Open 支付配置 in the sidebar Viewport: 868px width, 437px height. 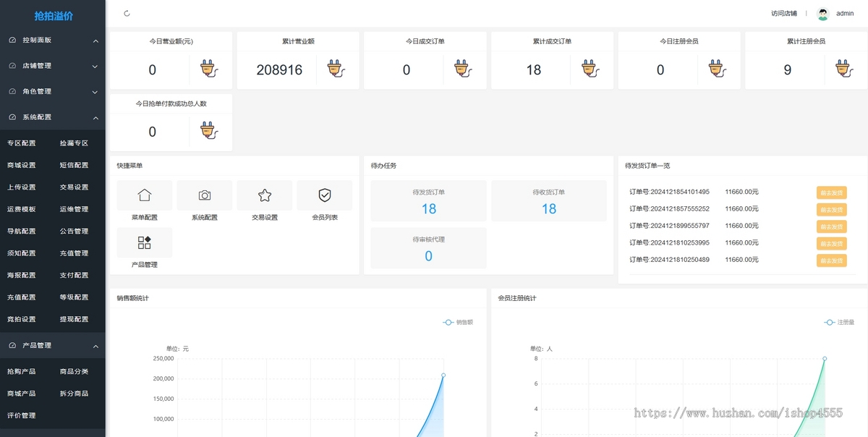74,275
